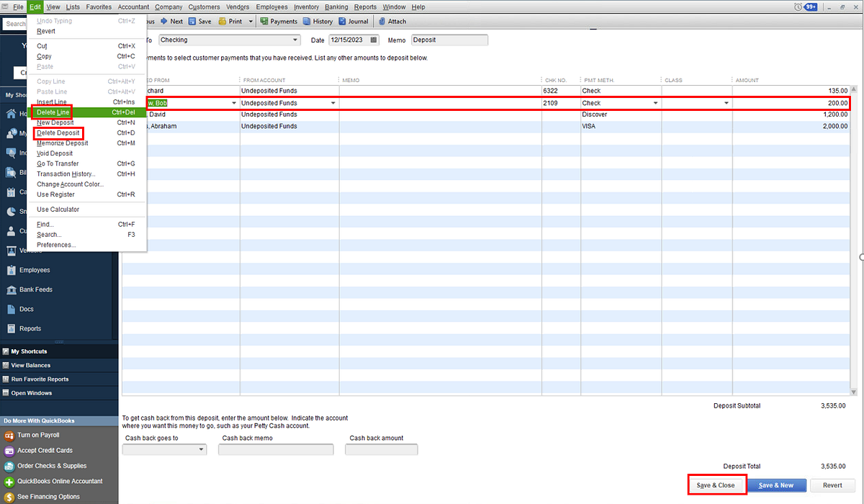
Task: Open Bank Feeds from the sidebar
Action: [x=36, y=289]
